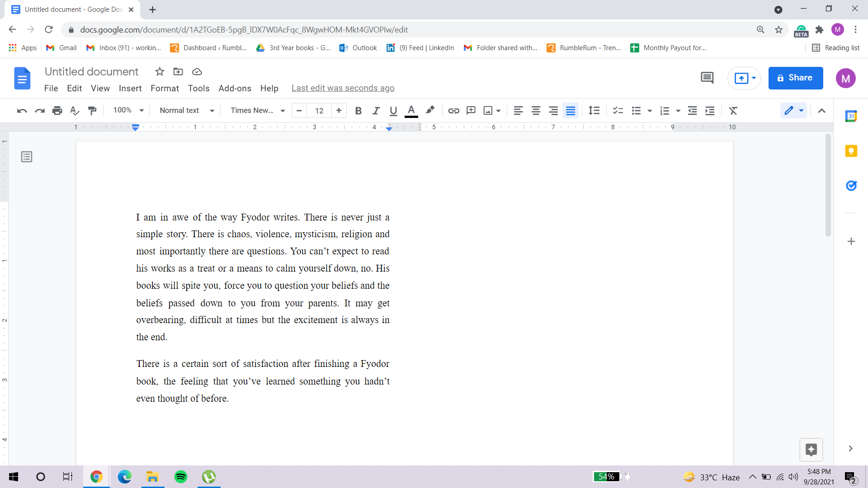Open Reading list button
This screenshot has width=868, height=488.
click(836, 48)
